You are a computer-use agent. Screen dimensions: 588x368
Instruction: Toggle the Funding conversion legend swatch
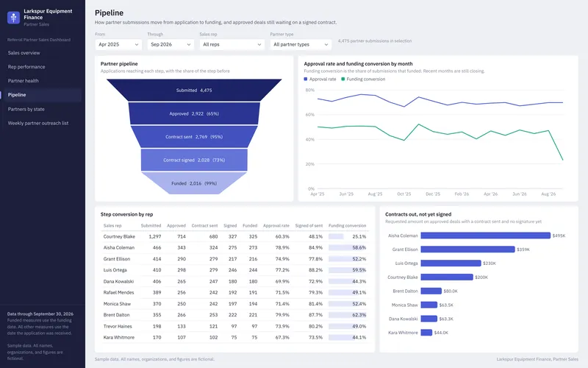pyautogui.click(x=343, y=79)
